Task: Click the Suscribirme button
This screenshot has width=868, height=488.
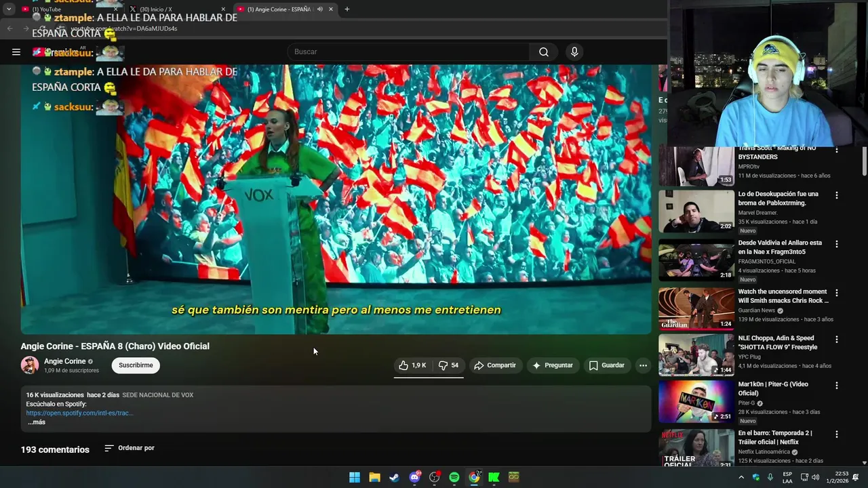Action: click(136, 365)
